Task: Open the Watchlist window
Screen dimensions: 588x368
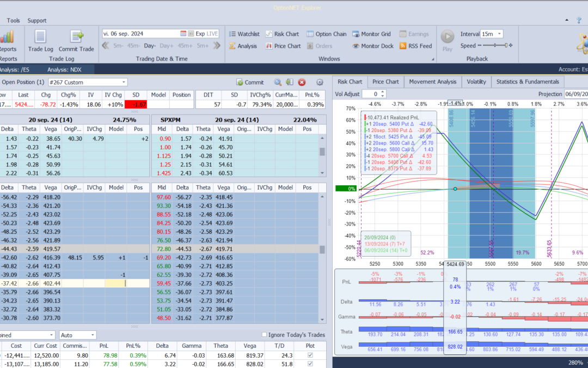Action: point(244,34)
